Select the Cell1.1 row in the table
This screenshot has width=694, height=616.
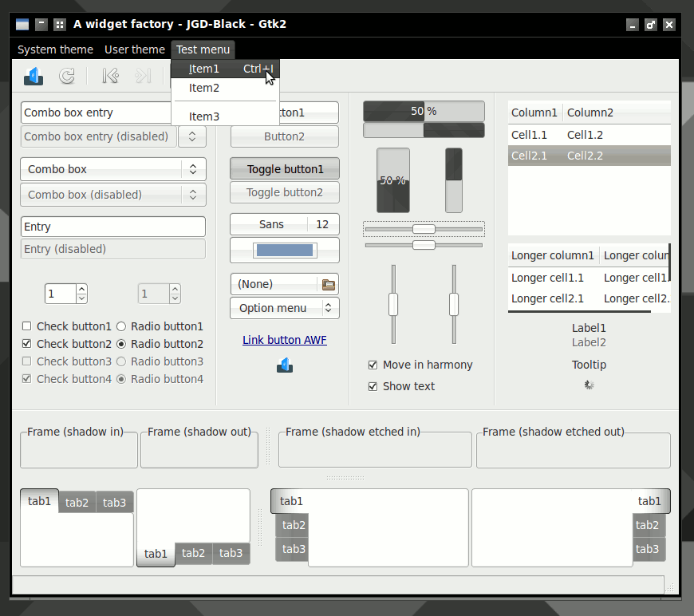[x=590, y=135]
